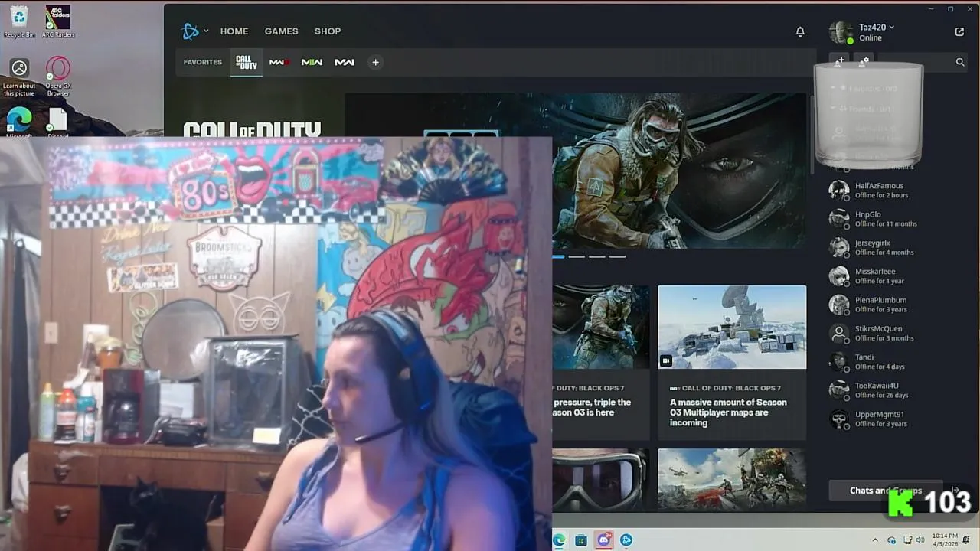Select the MW favorite game icon
Image resolution: width=980 pixels, height=551 pixels.
(345, 62)
